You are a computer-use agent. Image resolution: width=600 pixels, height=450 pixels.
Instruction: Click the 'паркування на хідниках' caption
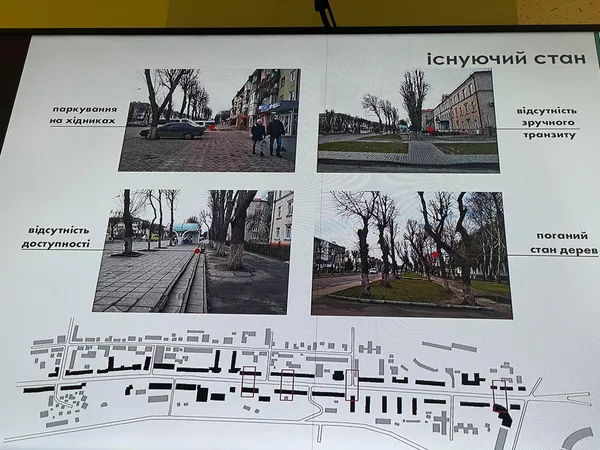84,115
